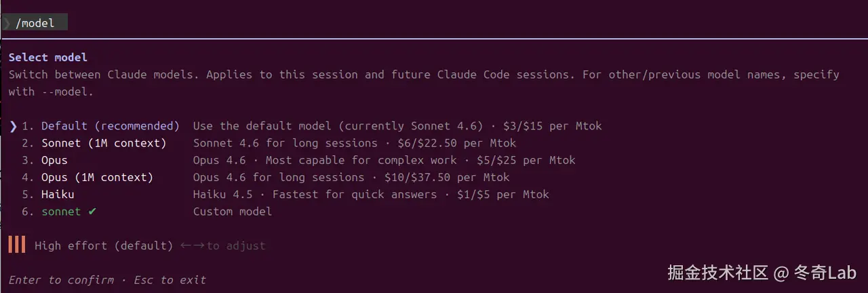
Task: Click the Esc to exit hint
Action: pos(170,279)
